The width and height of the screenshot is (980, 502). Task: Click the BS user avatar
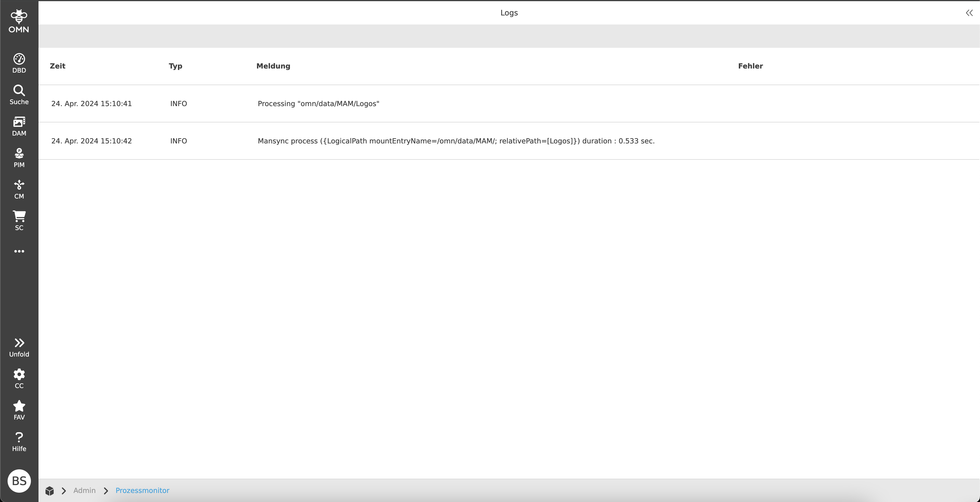pyautogui.click(x=19, y=481)
